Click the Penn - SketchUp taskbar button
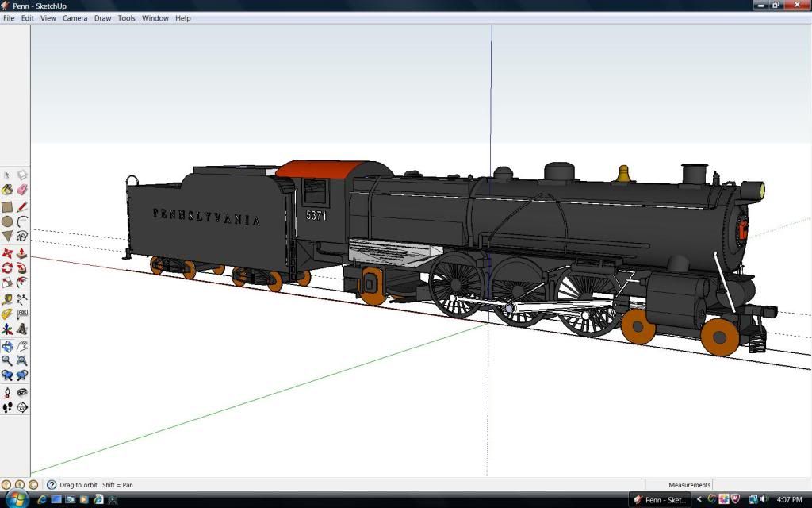 click(660, 500)
